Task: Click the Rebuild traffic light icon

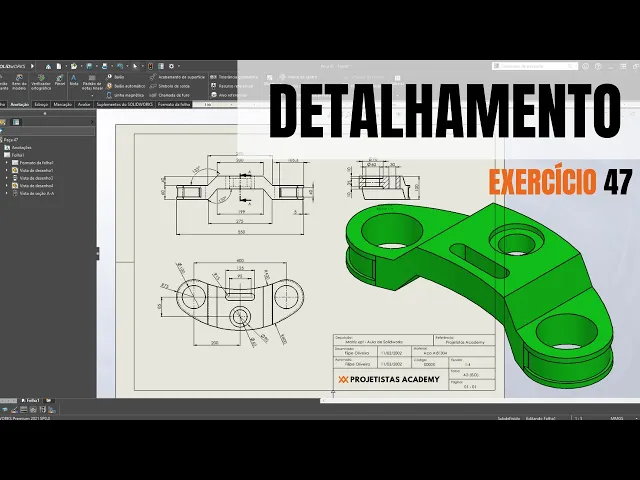Action: tap(151, 66)
